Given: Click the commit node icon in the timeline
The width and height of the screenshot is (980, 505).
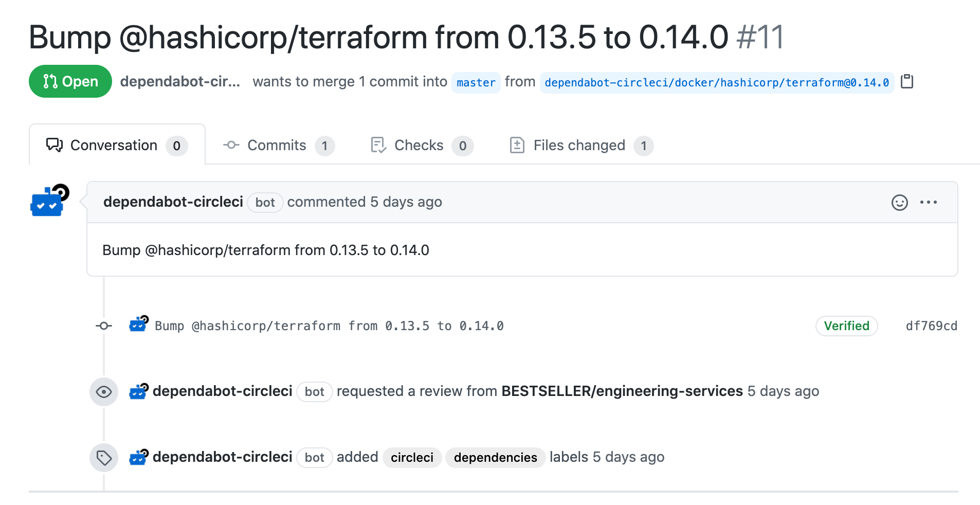Looking at the screenshot, I should [x=104, y=326].
